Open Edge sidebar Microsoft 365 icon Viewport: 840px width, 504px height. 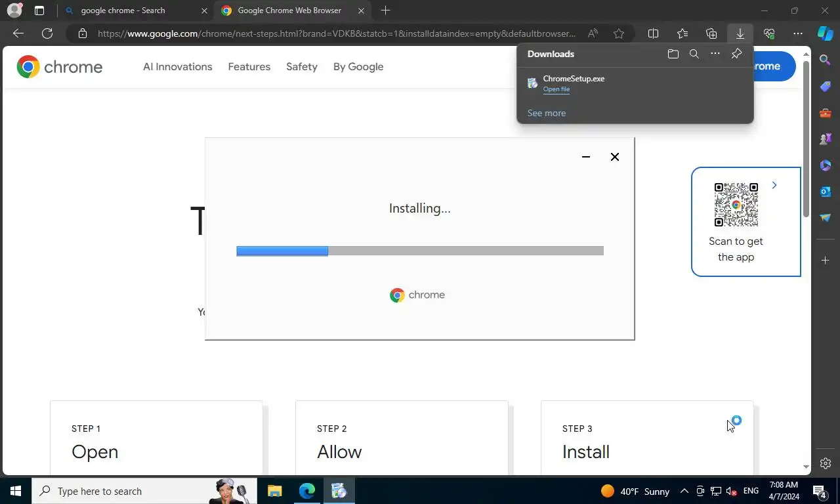point(825,165)
